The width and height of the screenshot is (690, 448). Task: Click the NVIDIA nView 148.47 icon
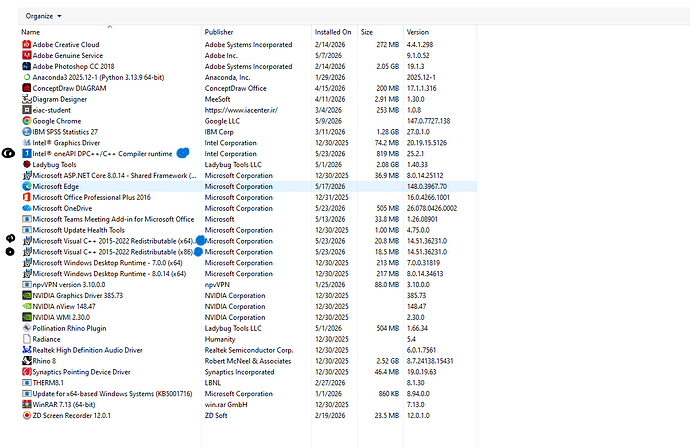click(x=27, y=306)
